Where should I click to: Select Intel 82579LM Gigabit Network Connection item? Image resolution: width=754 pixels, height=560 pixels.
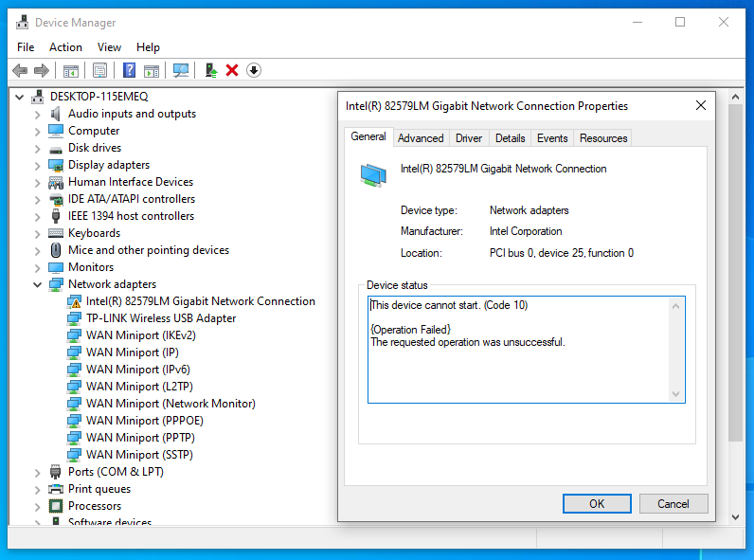[200, 301]
